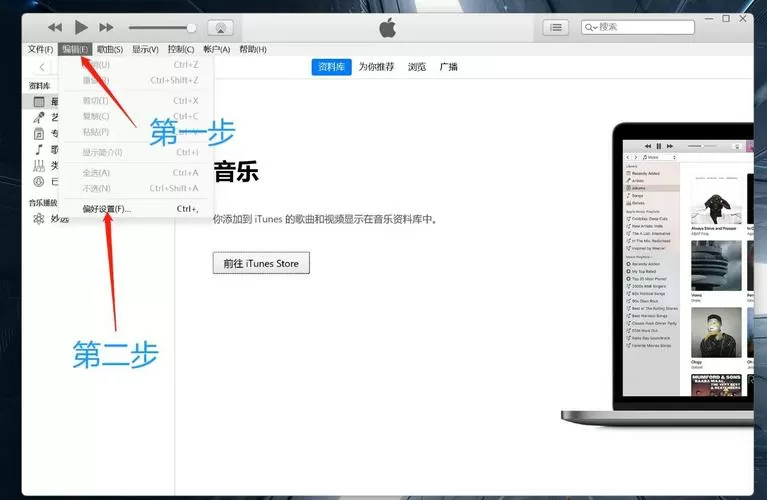Choose 不选(N) in the Edit menu
Image resolution: width=767 pixels, height=500 pixels.
pos(136,188)
